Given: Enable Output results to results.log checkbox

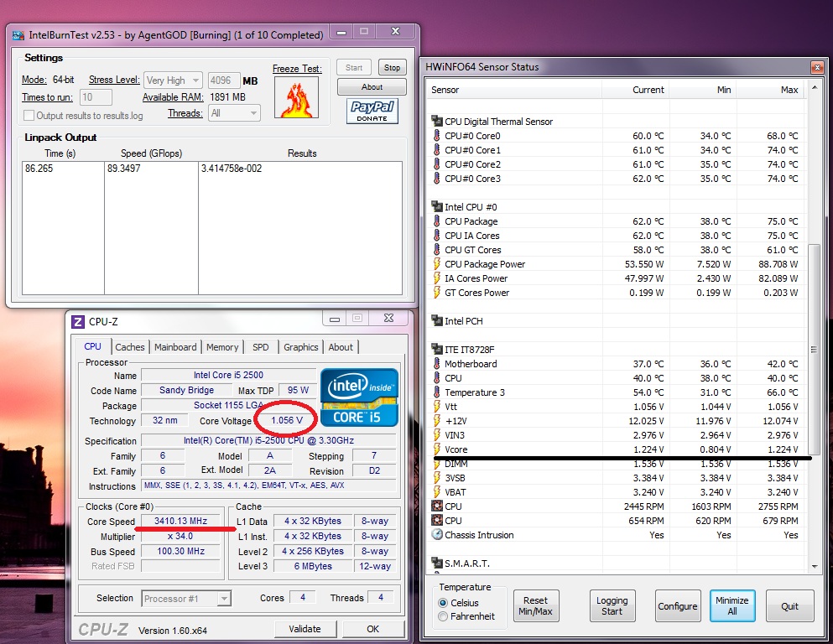Looking at the screenshot, I should [29, 115].
